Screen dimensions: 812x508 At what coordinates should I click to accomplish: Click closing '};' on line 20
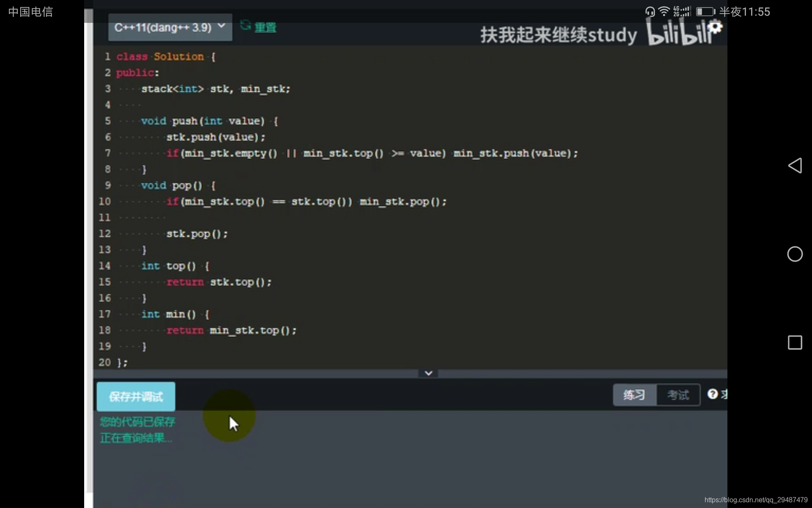(122, 362)
